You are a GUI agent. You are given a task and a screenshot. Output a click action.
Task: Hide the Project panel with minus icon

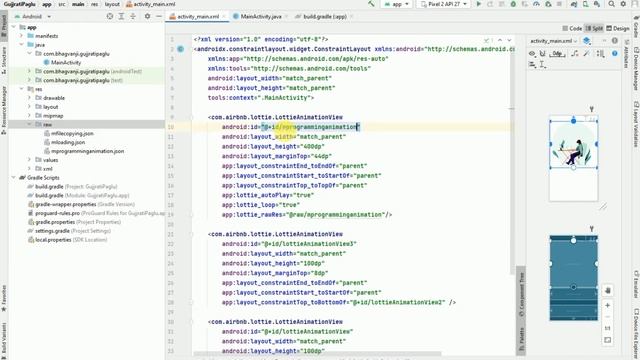pyautogui.click(x=159, y=16)
